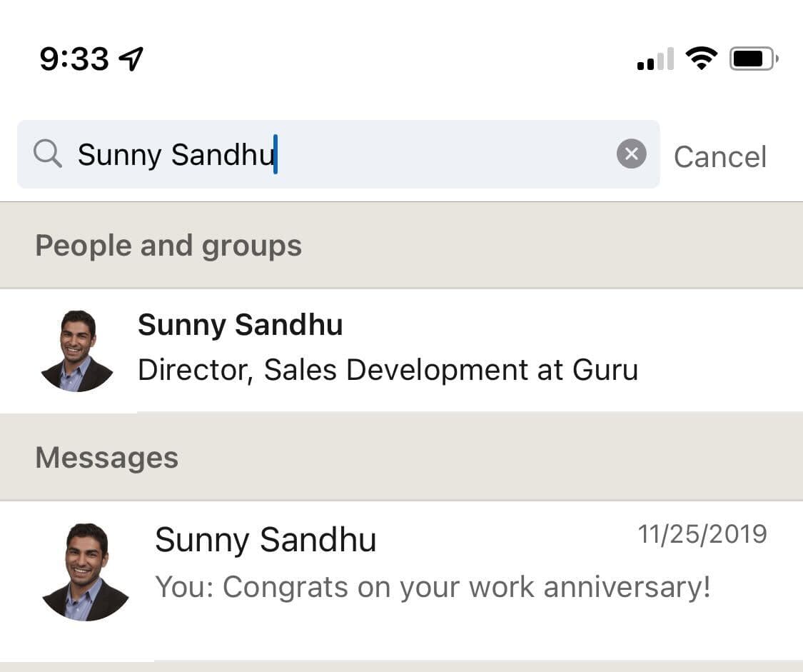Click the Sunny Sandhu name link in results
The image size is (803, 672).
pos(241,325)
